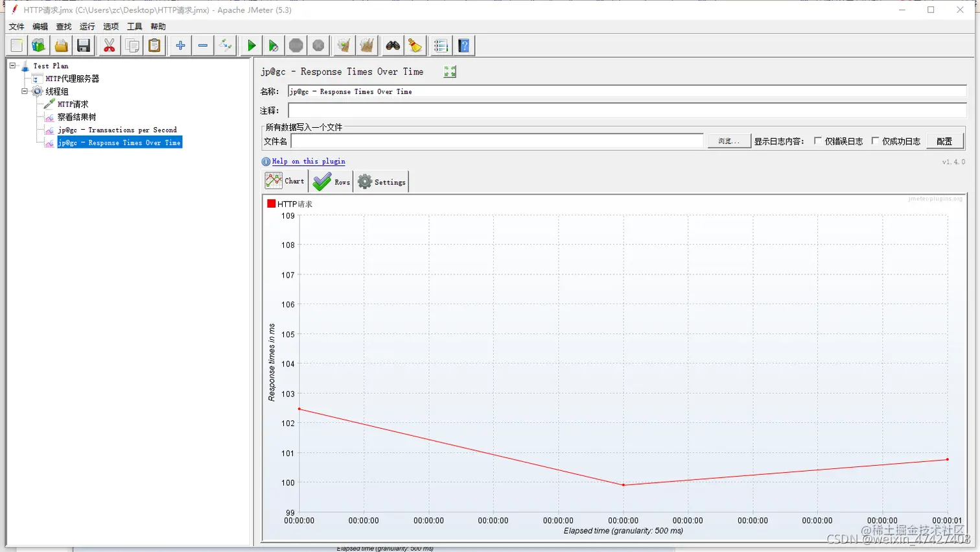Screen dimensions: 980x552
Task: Switch to the Chart tab
Action: (x=285, y=182)
